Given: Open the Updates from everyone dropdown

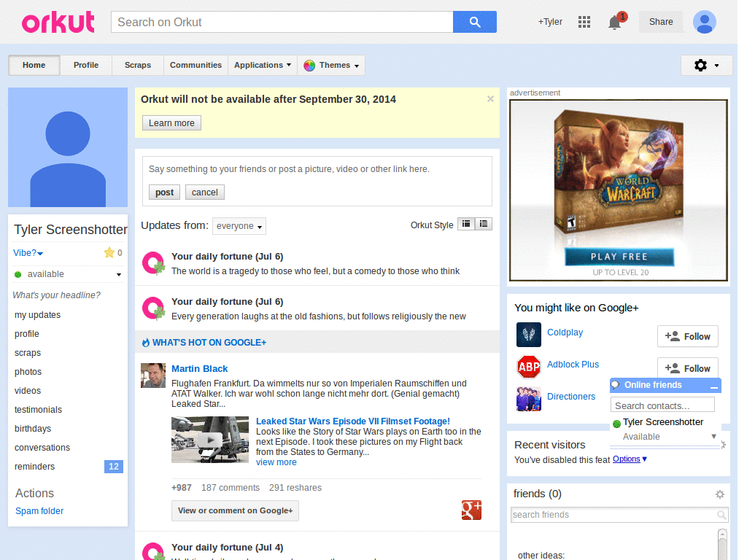Looking at the screenshot, I should click(x=239, y=226).
